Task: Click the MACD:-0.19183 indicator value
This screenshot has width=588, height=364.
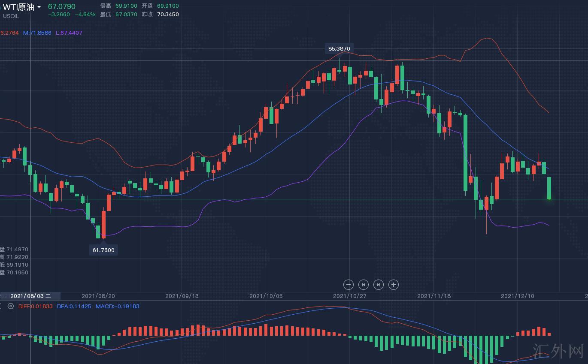Action: (117, 306)
